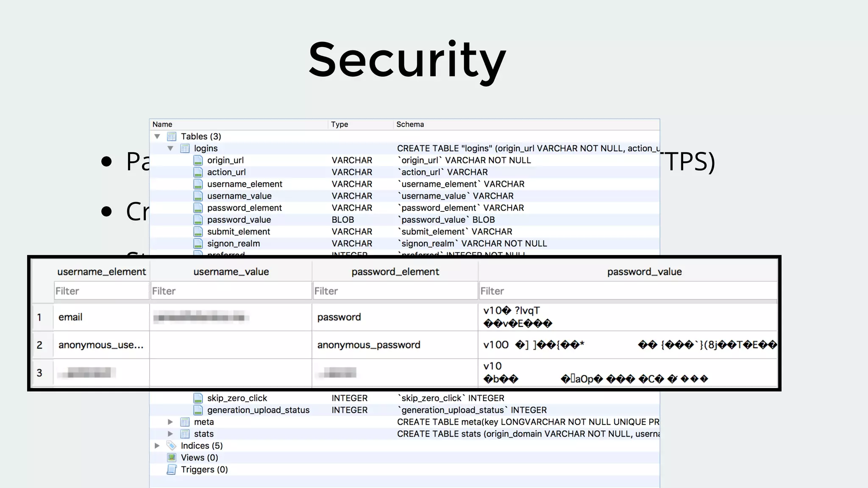
Task: Expand the Indices (5) node
Action: pos(157,446)
